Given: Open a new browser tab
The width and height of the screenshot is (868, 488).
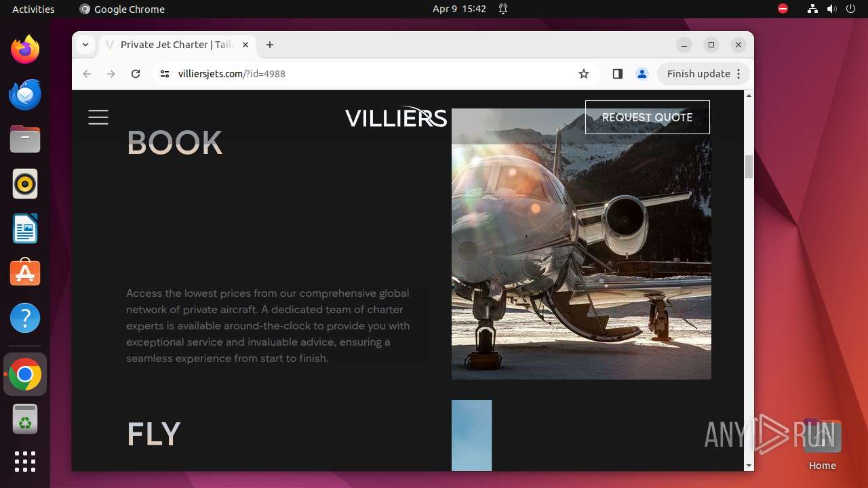Looking at the screenshot, I should [270, 45].
